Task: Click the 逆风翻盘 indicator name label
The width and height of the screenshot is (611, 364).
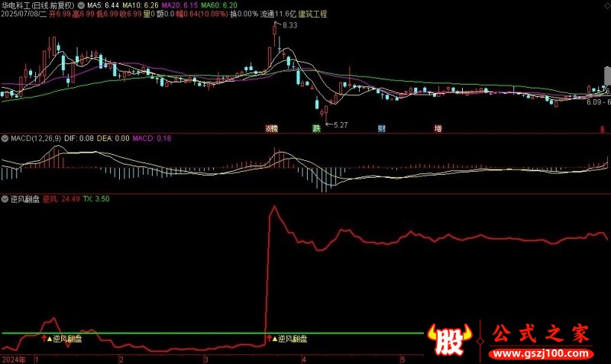Action: pyautogui.click(x=25, y=199)
